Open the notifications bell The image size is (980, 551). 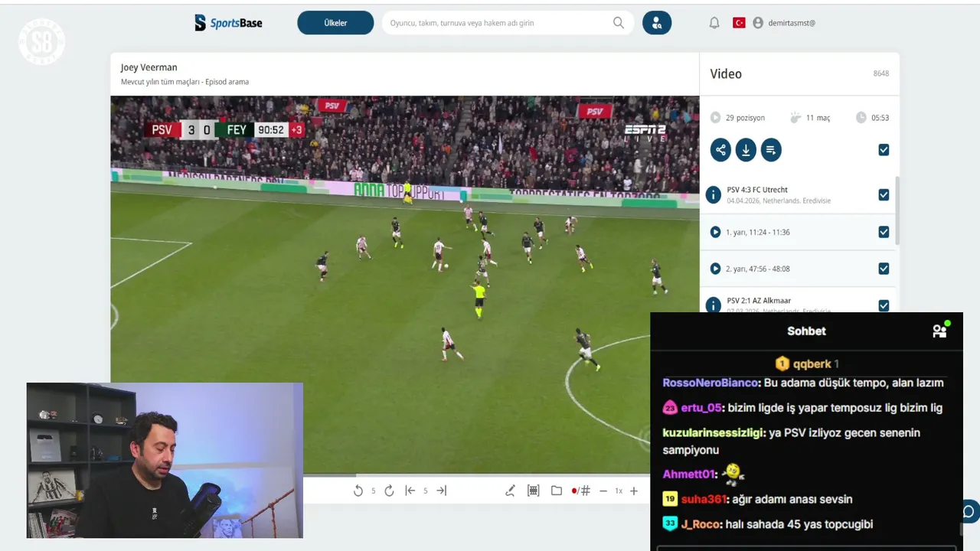tap(714, 23)
